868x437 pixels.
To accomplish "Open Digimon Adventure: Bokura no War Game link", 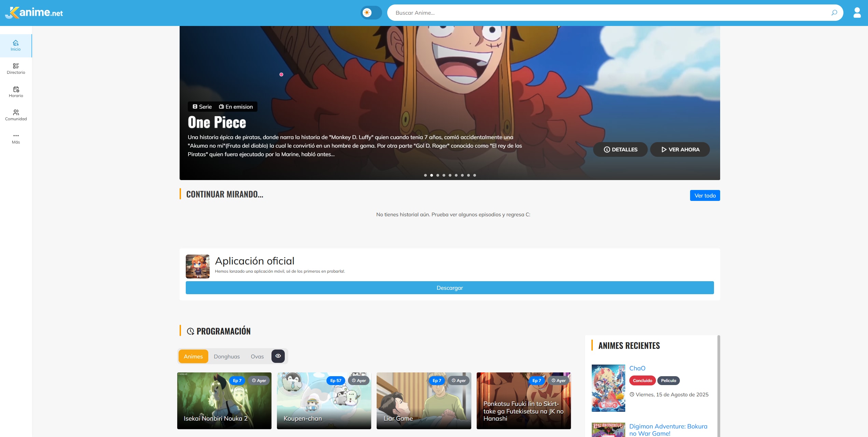I will tap(668, 430).
